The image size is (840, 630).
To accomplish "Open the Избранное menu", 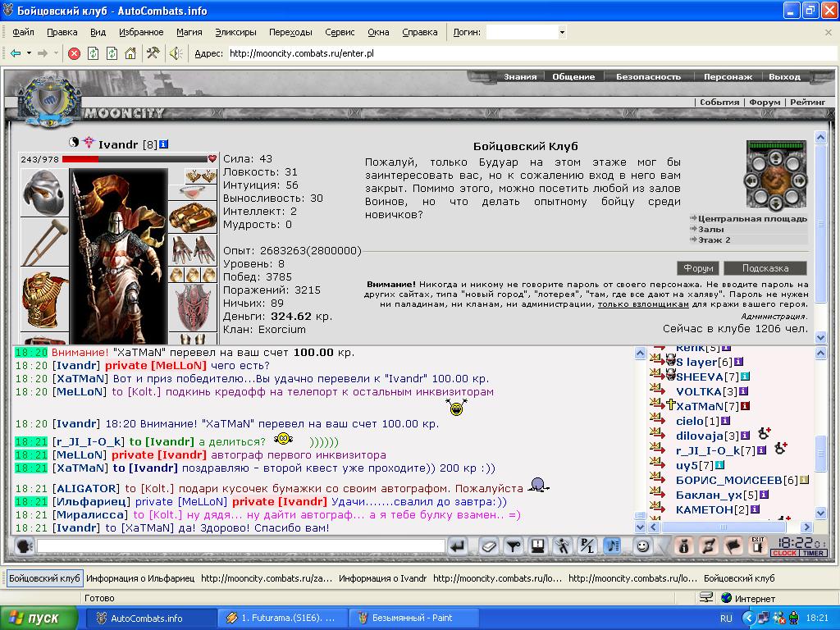I will (x=141, y=32).
